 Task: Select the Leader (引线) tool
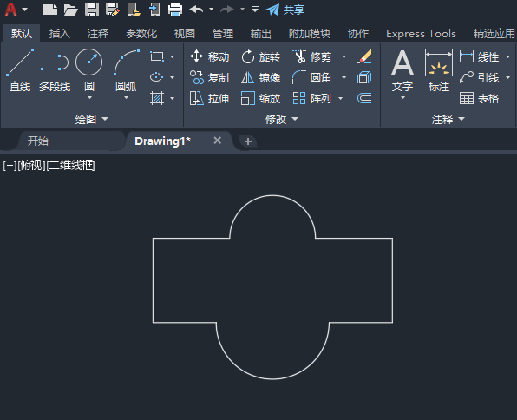tap(480, 77)
